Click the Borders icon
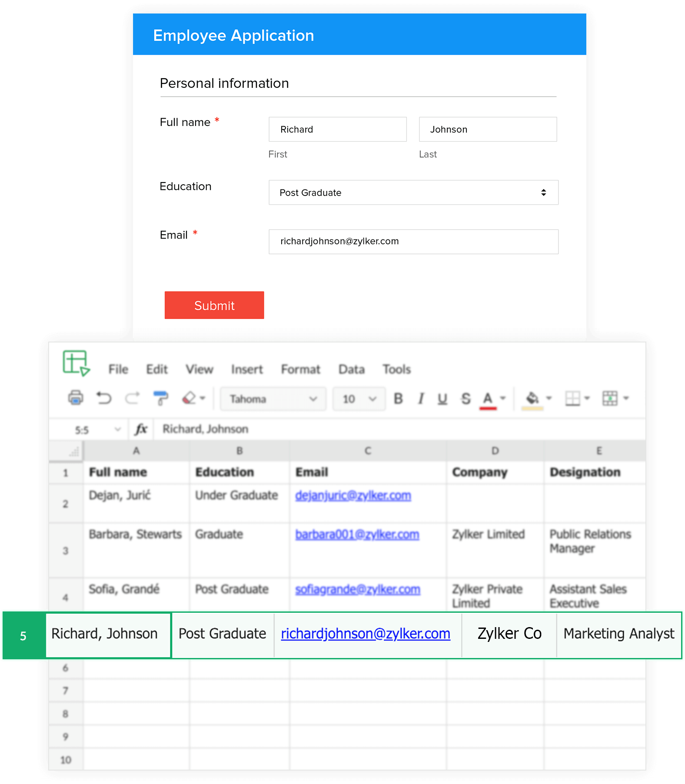 [572, 398]
